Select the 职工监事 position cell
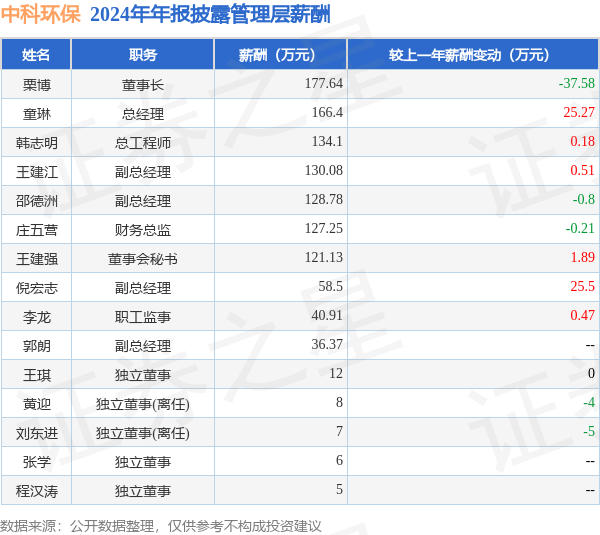600x535 pixels. click(x=143, y=317)
